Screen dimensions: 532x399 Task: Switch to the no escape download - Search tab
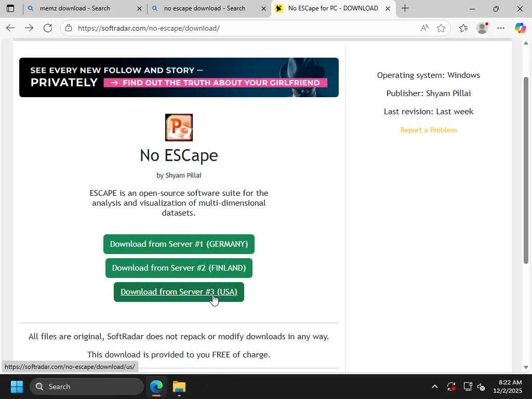[209, 8]
